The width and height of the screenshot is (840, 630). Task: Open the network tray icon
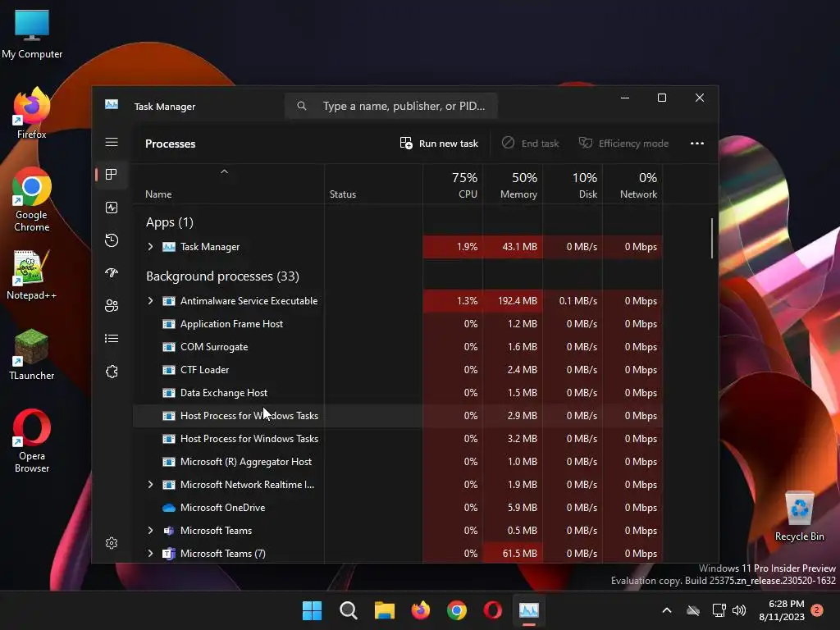pyautogui.click(x=719, y=610)
